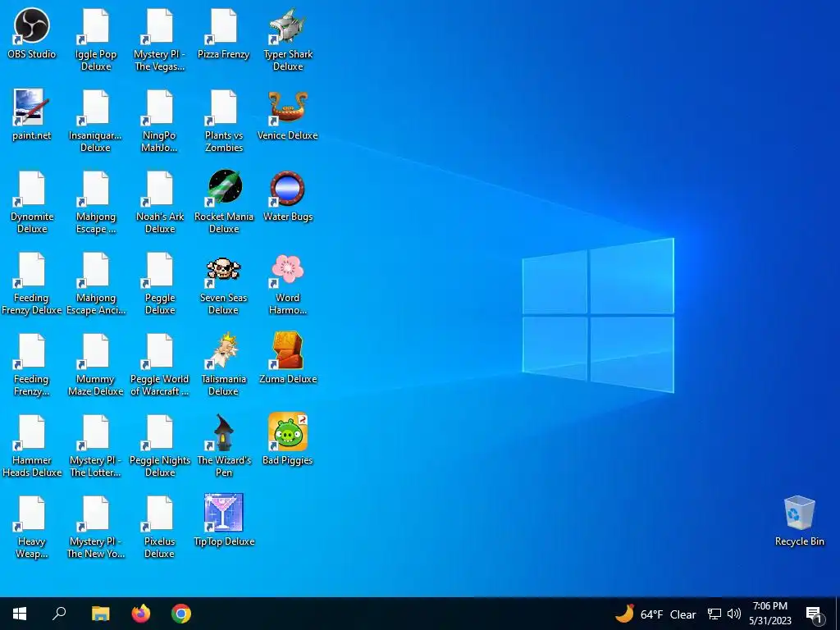Open the volume speaker tray icon
Viewport: 840px width, 630px height.
click(x=734, y=614)
